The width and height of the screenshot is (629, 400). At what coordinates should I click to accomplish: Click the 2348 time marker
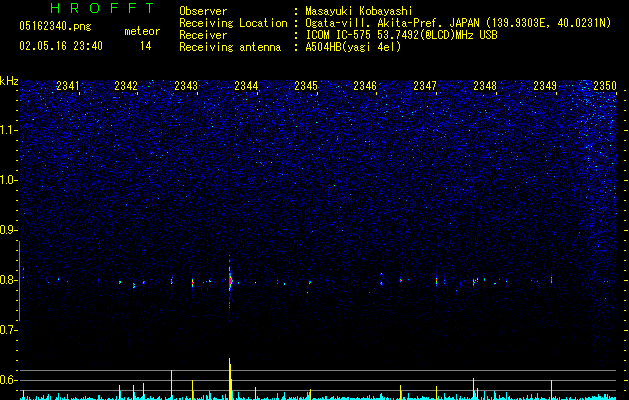(485, 86)
